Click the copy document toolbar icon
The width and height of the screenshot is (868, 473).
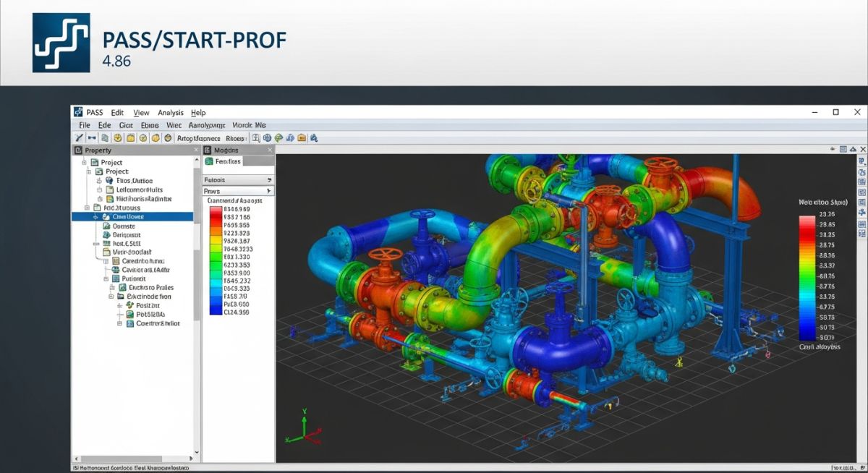105,137
